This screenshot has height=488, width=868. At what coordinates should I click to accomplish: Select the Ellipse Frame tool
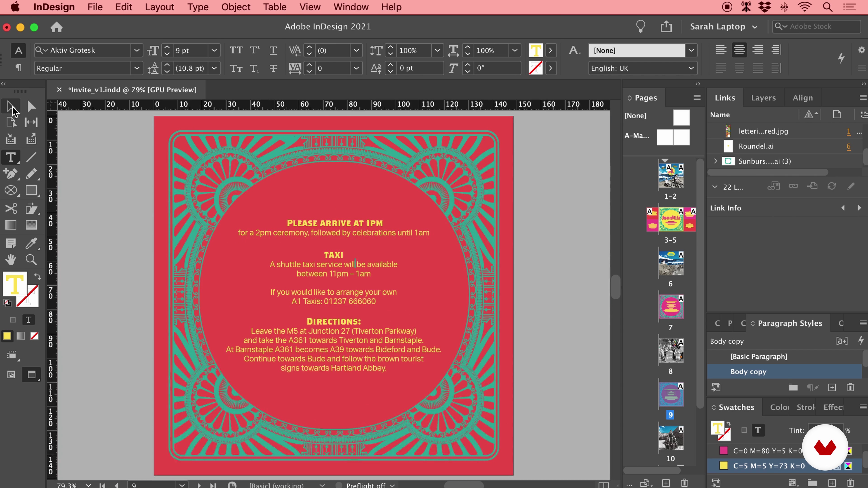coord(10,191)
